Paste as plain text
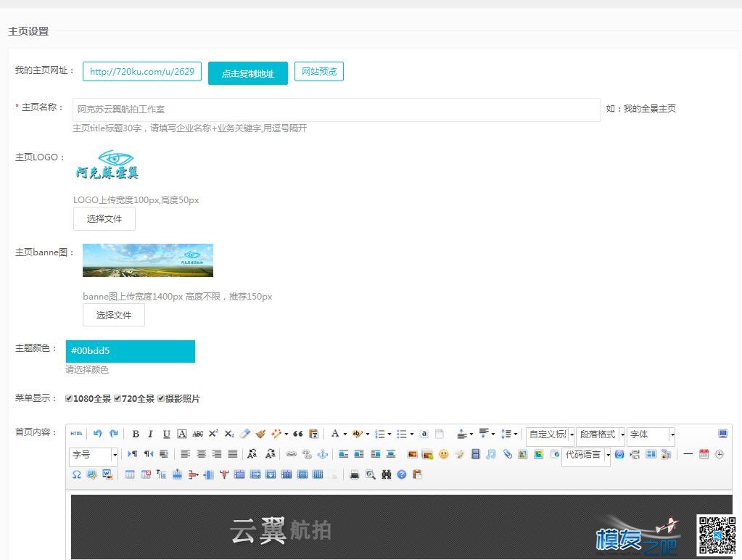 [313, 434]
